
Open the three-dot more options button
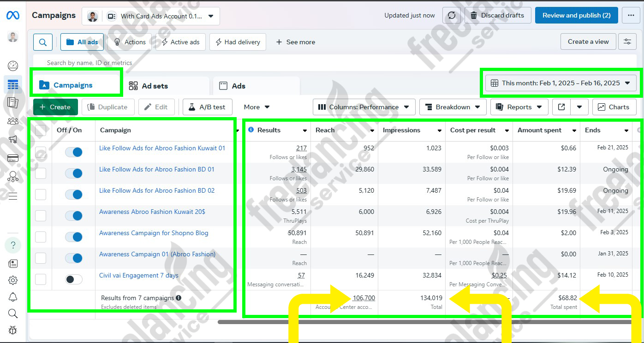[x=631, y=15]
